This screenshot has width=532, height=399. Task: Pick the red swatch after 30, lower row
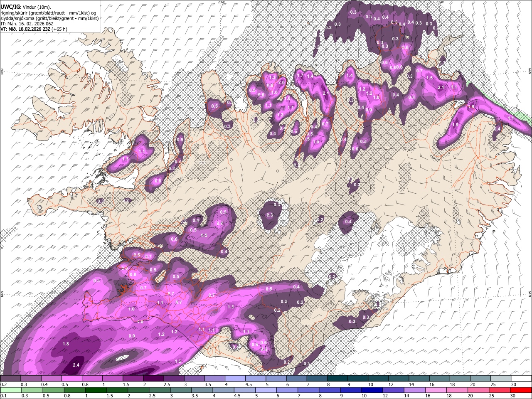tap(521, 390)
